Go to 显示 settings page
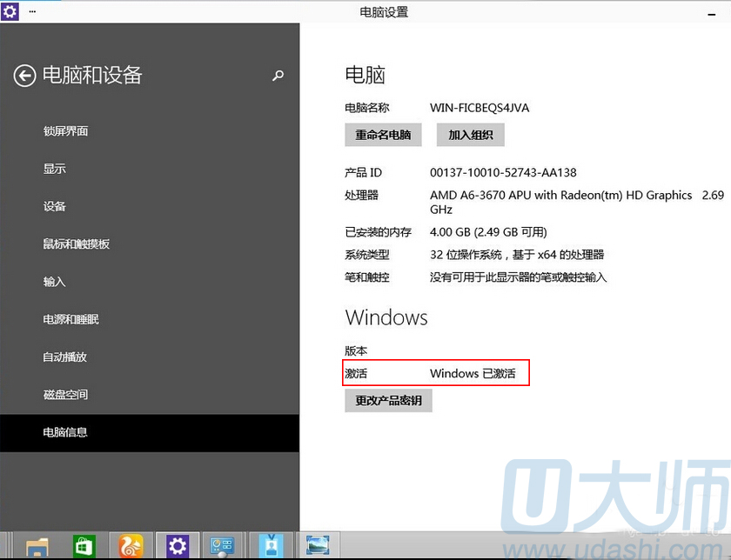Screen dimensions: 731x560 (55, 169)
